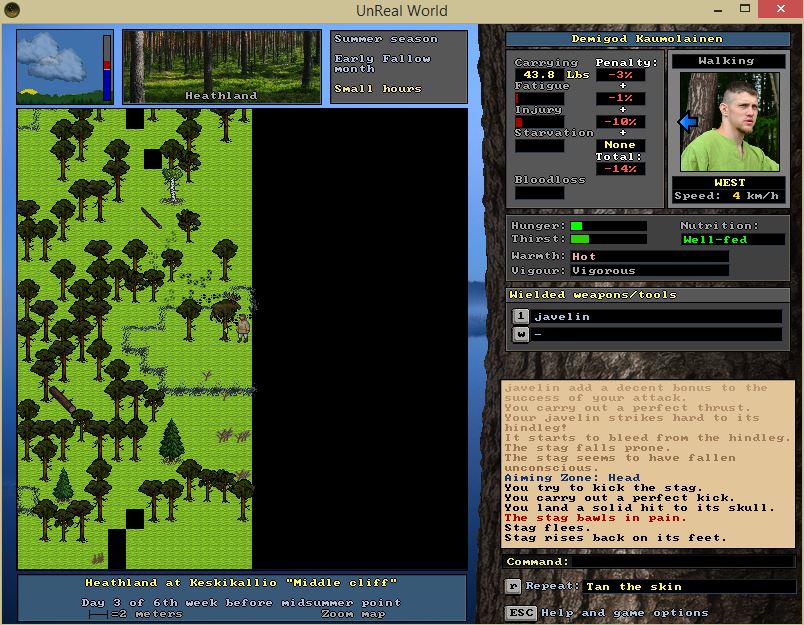Click the fallen log in upper map

coord(151,217)
